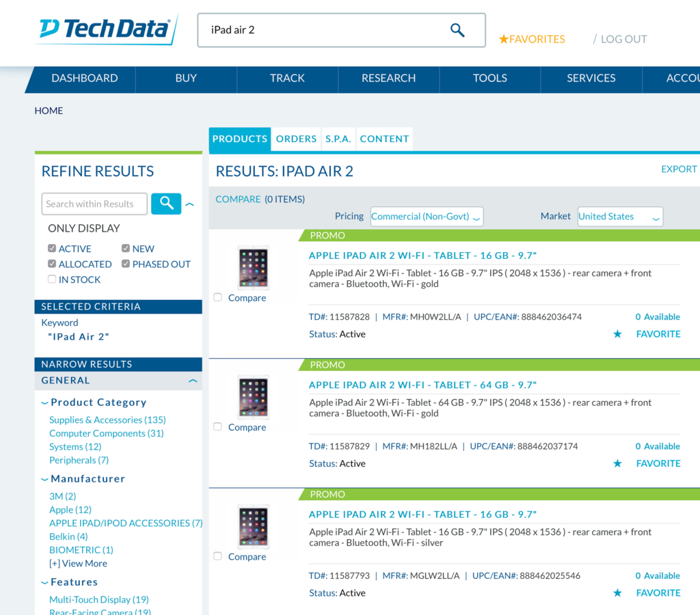The height and width of the screenshot is (615, 700).
Task: Collapse the search within results caret
Action: pyautogui.click(x=190, y=204)
